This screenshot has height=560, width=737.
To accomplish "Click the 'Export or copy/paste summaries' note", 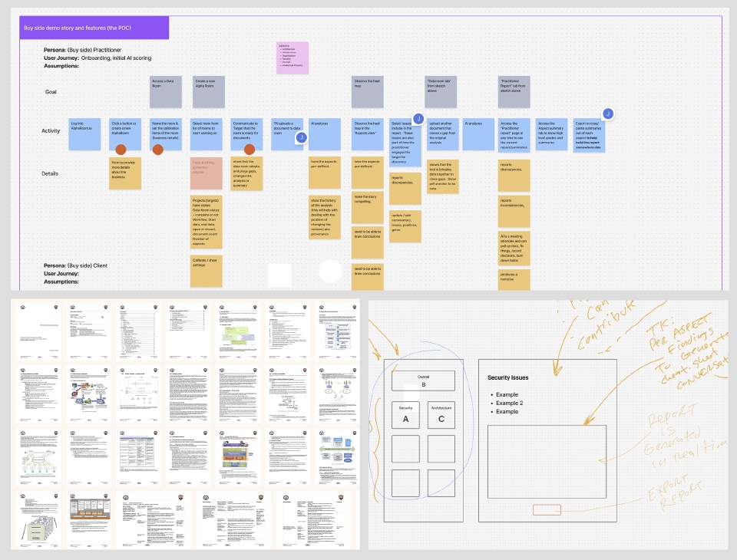I will pos(590,135).
